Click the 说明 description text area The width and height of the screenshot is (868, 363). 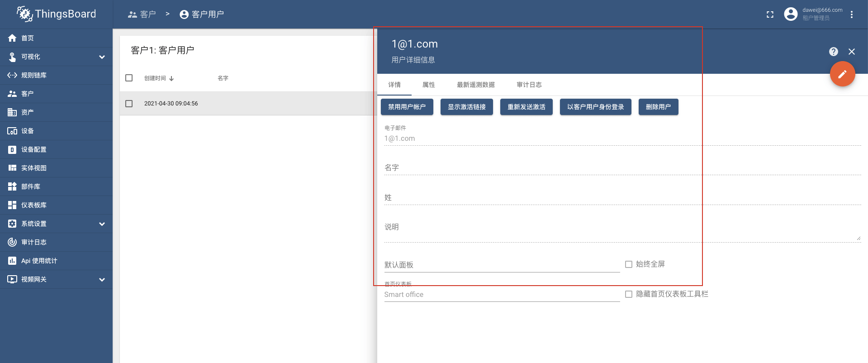pos(622,231)
